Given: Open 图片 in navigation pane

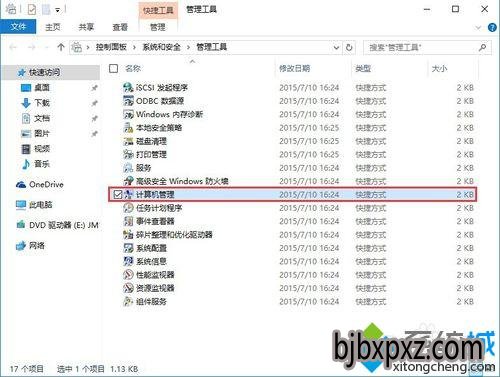Looking at the screenshot, I should (42, 133).
